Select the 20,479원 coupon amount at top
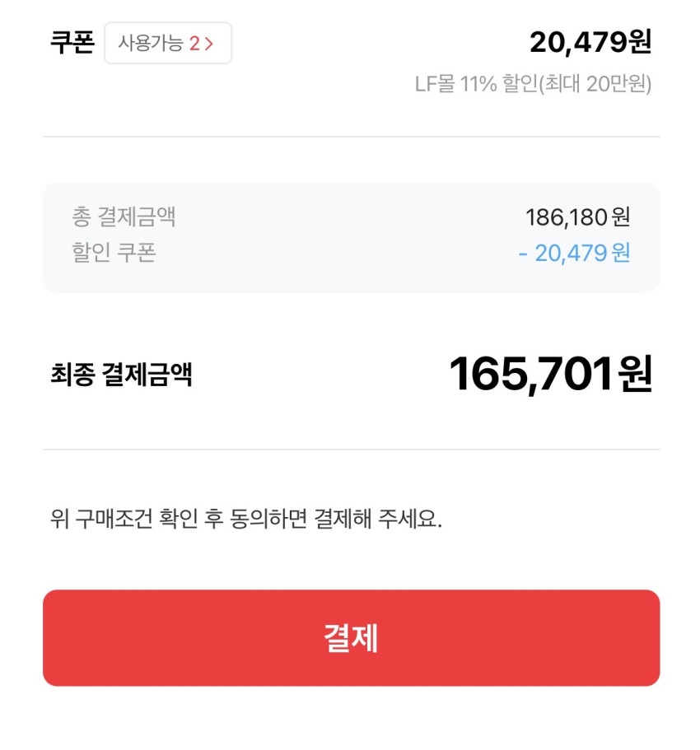 [x=590, y=42]
